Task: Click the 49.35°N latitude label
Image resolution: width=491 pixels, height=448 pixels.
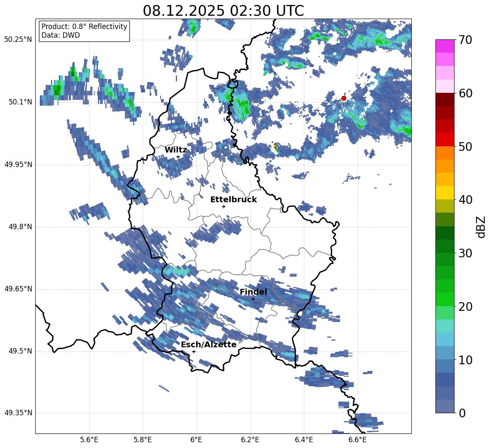Action: 18,413
